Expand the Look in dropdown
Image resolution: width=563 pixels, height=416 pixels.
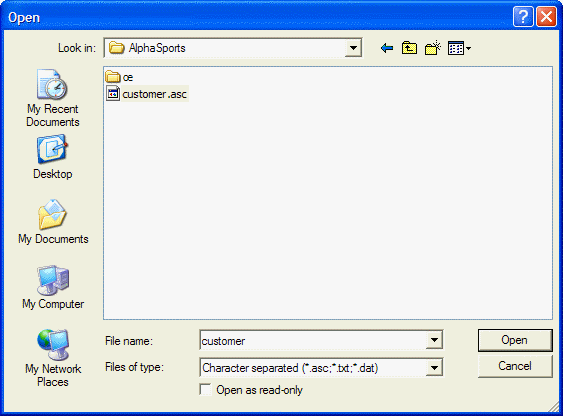(353, 48)
